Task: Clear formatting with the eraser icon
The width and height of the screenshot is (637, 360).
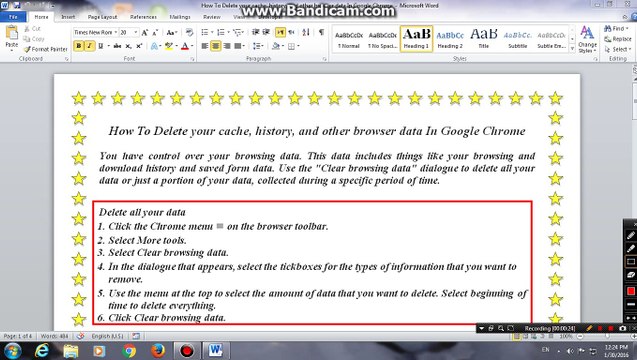Action: point(189,33)
